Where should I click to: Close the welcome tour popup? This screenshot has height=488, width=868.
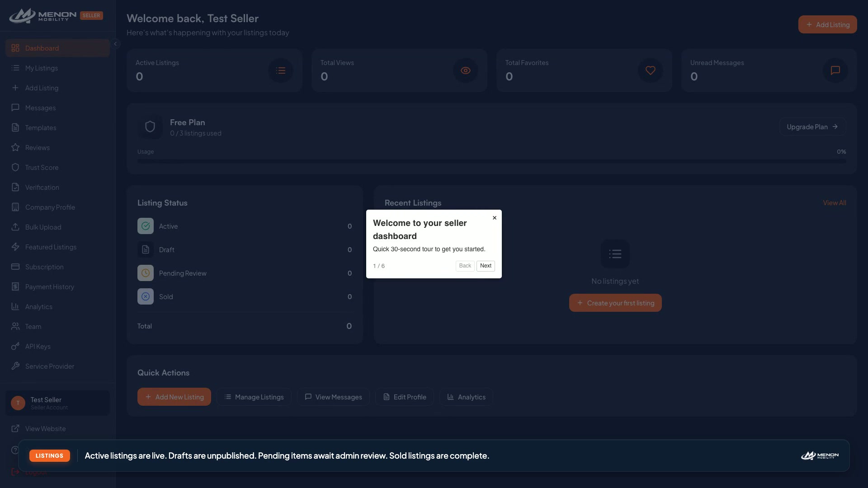tap(495, 218)
